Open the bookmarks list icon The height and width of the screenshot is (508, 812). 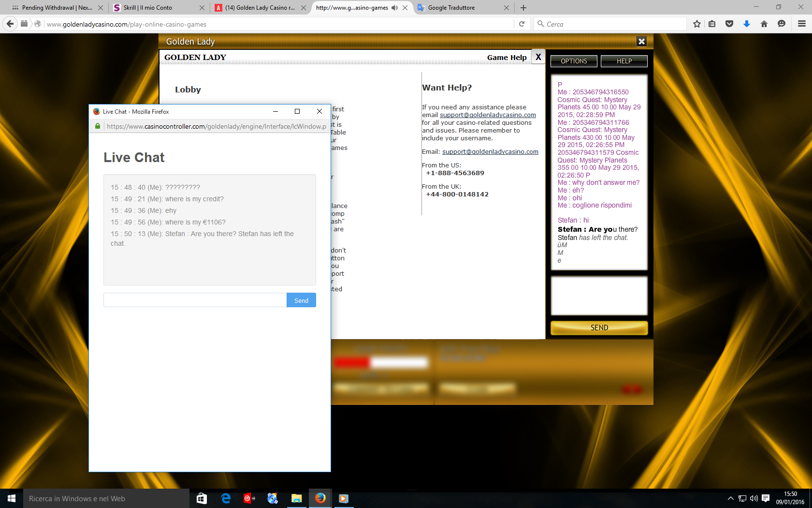click(x=712, y=24)
